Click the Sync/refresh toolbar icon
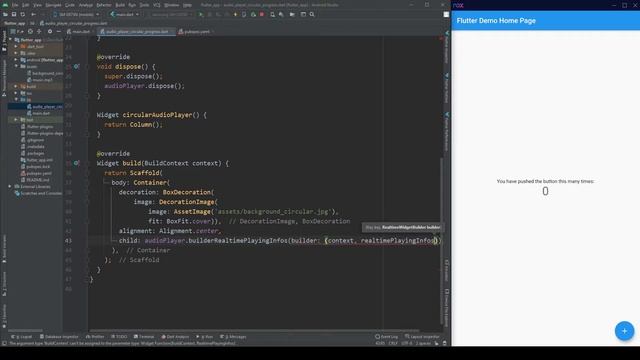Viewport: 640px width, 360px height. [x=22, y=14]
